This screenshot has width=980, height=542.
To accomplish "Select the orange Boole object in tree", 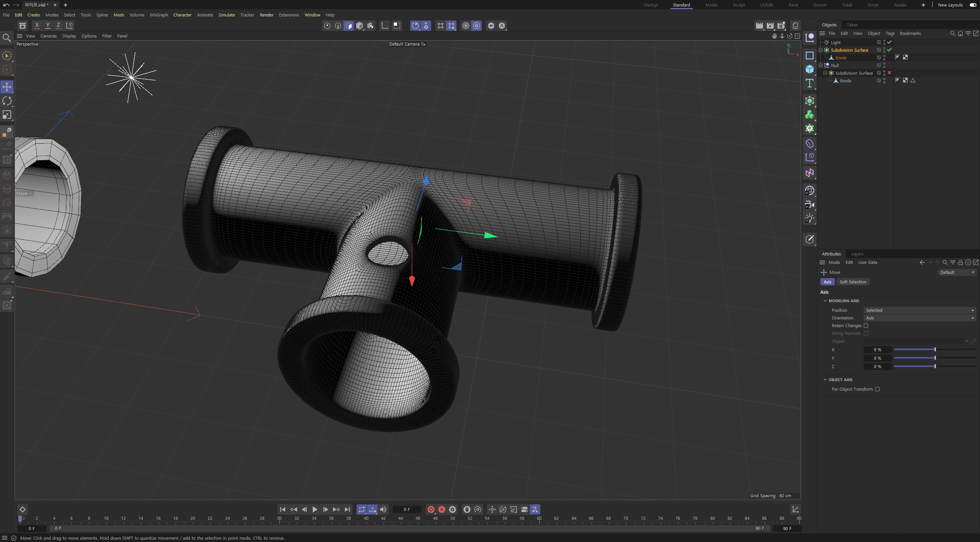I will tap(841, 58).
